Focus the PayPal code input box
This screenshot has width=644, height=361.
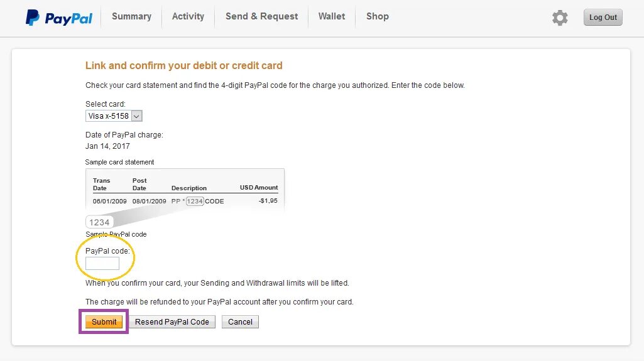click(102, 264)
